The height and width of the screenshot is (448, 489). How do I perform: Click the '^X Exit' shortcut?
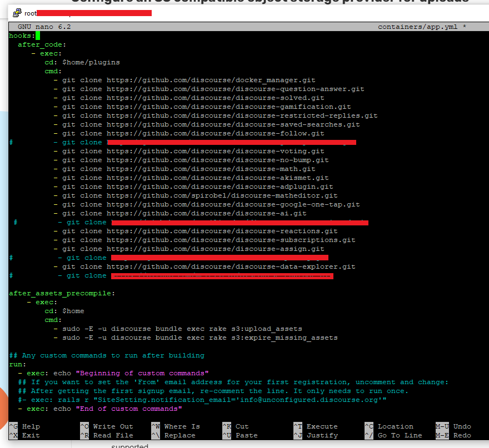(24, 435)
